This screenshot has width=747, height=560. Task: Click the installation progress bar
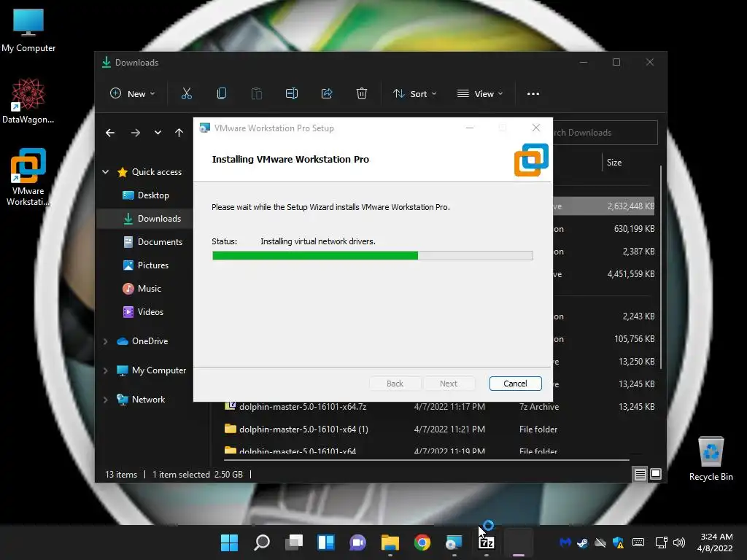coord(373,256)
